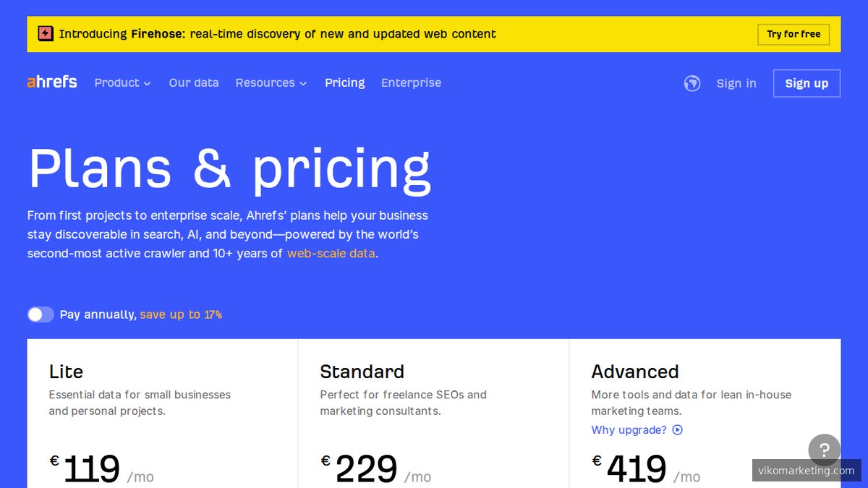Screen dimensions: 868x488
Task: Go to the Pricing page
Action: 344,83
